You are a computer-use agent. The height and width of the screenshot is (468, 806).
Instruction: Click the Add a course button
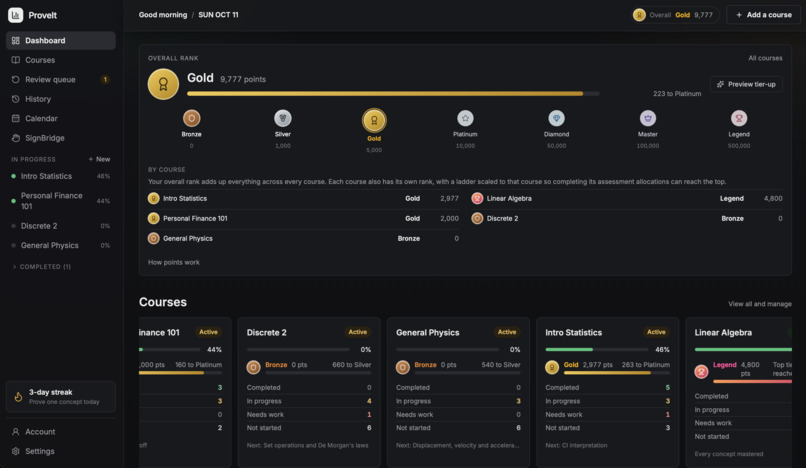(763, 15)
